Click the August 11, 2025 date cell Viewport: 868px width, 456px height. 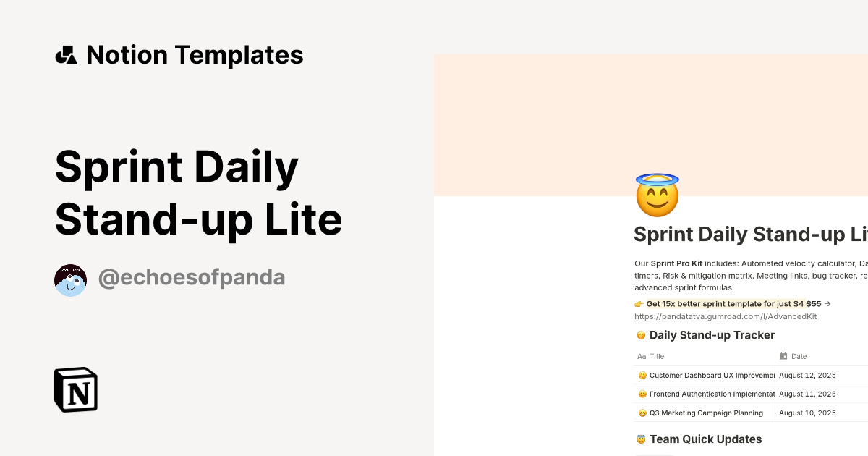(809, 394)
